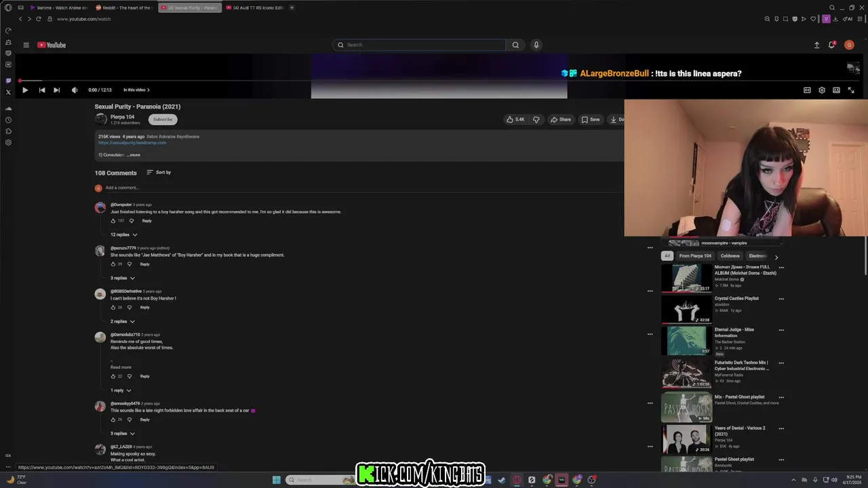Open the Molchat Doma full album thumbnail

point(687,279)
